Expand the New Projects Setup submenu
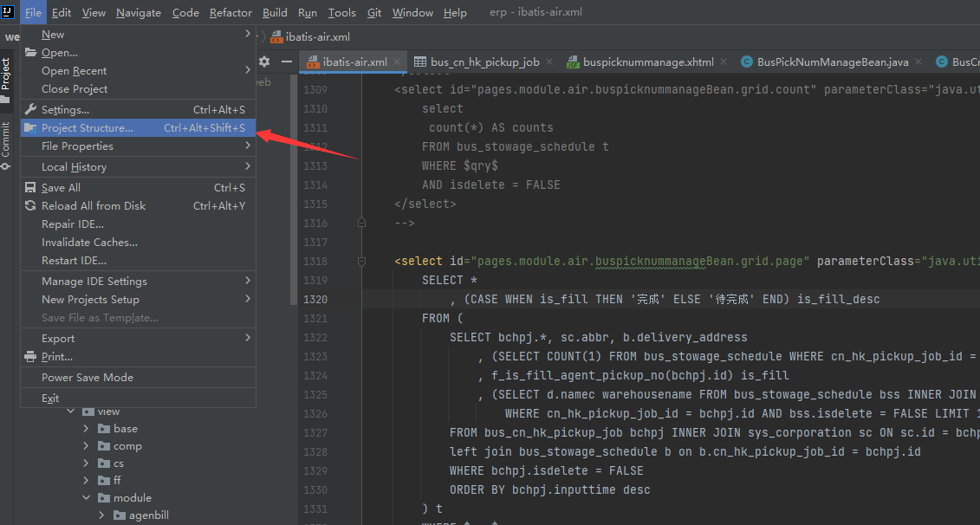The height and width of the screenshot is (525, 980). 248,299
